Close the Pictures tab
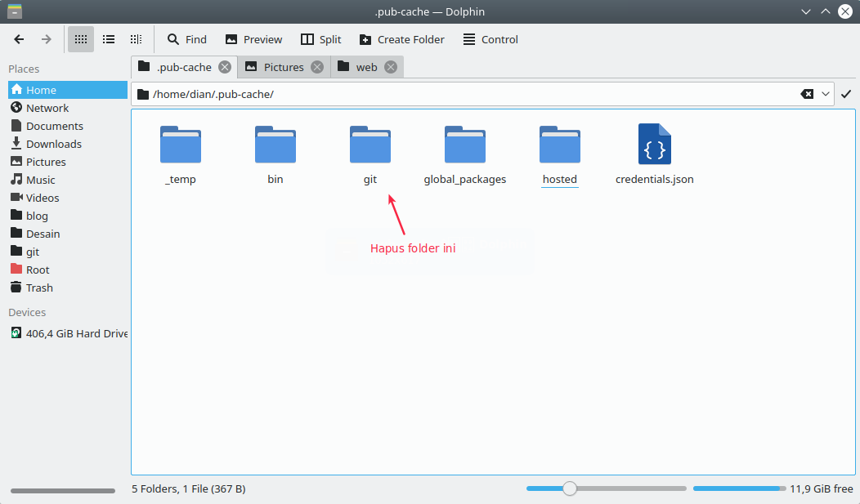Screen dimensions: 860x504 pyautogui.click(x=316, y=67)
